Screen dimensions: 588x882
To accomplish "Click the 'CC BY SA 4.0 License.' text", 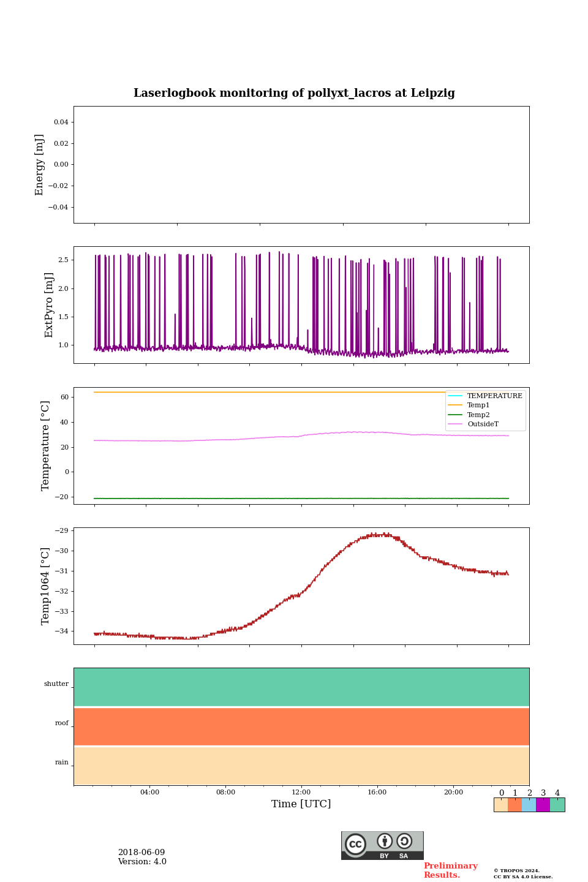I will point(523,876).
